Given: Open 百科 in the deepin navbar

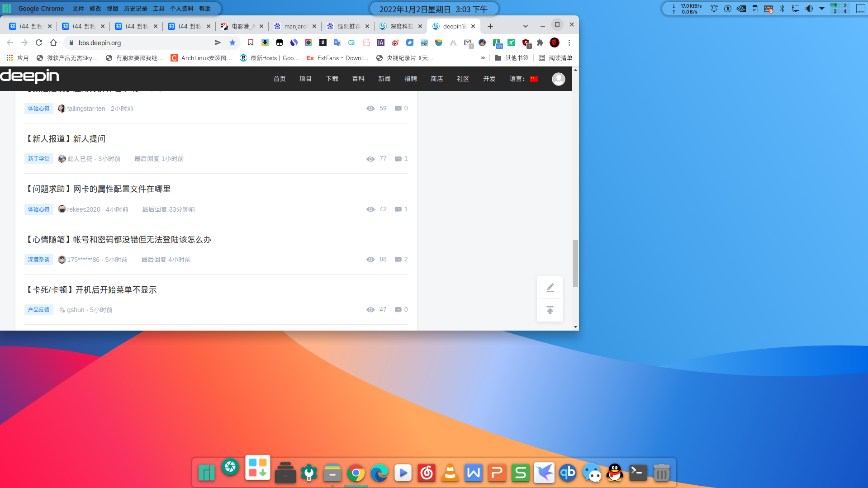Looking at the screenshot, I should click(358, 79).
